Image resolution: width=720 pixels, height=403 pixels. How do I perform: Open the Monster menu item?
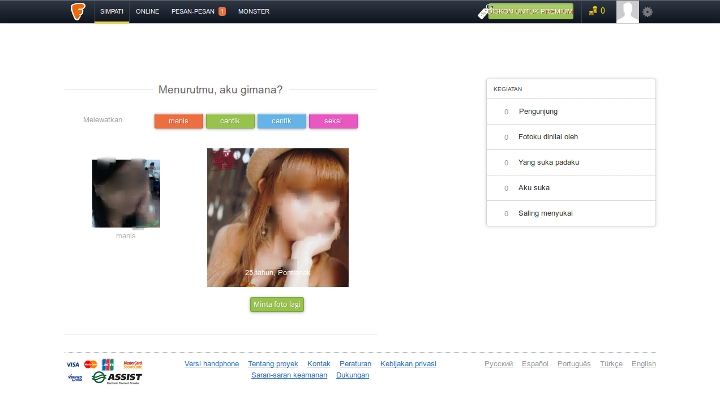[254, 11]
